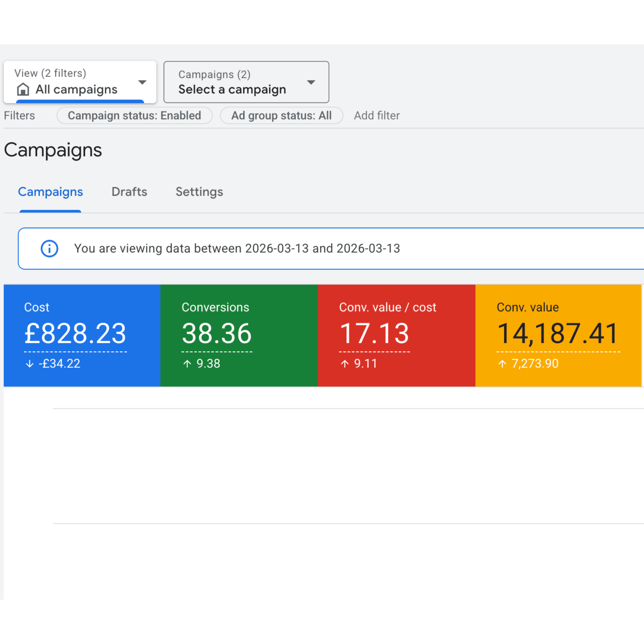Open the Select a campaign dropdown

pos(246,82)
